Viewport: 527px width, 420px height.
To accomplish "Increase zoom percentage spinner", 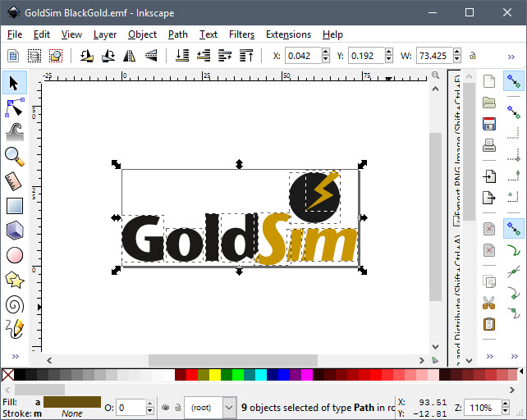I will click(505, 404).
